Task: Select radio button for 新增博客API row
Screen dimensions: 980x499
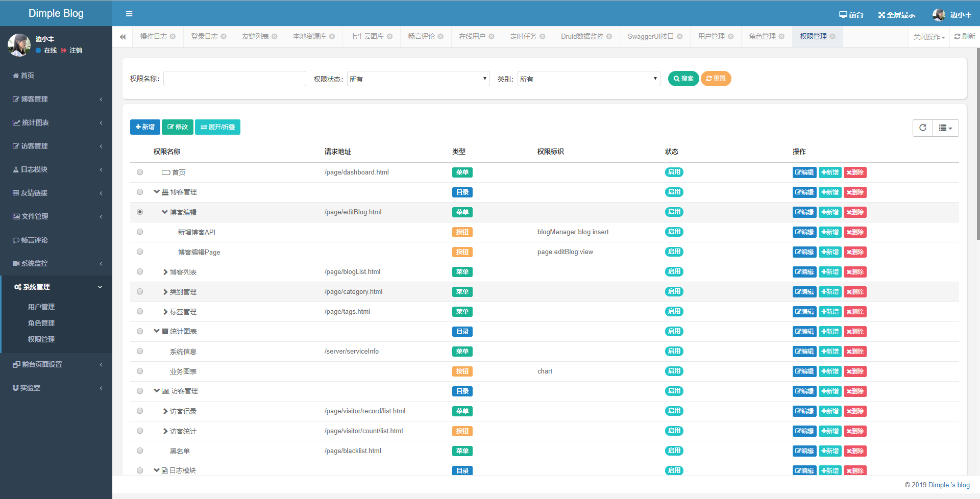Action: tap(140, 232)
